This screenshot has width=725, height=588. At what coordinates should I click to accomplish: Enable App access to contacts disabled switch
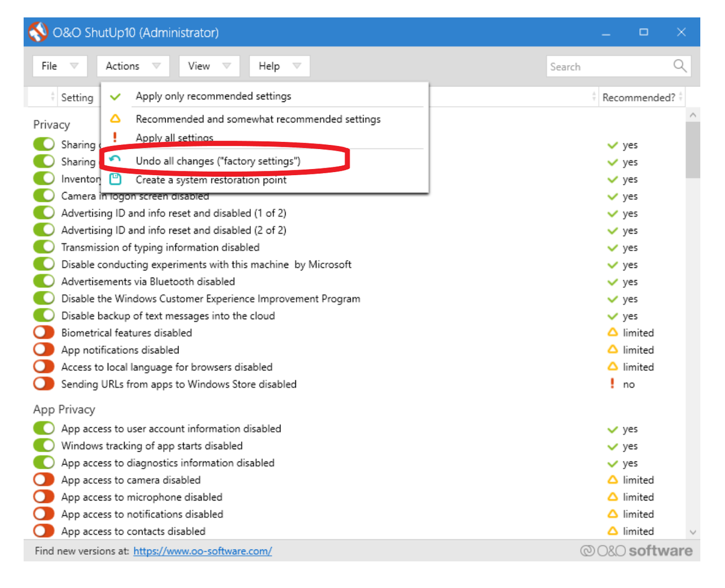point(43,531)
